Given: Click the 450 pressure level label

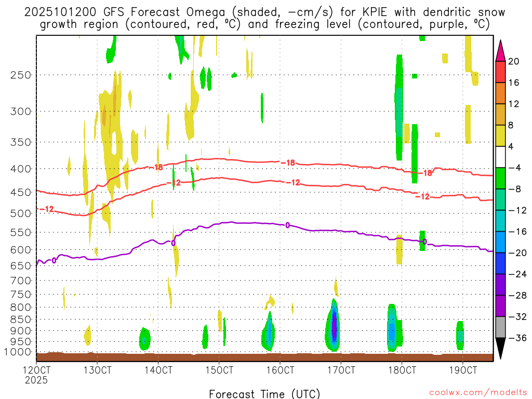Looking at the screenshot, I should 21,192.
